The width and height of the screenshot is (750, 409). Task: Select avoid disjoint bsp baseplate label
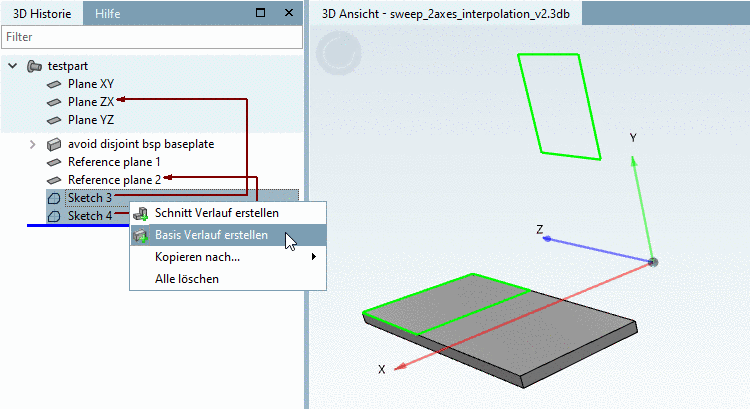tap(141, 144)
